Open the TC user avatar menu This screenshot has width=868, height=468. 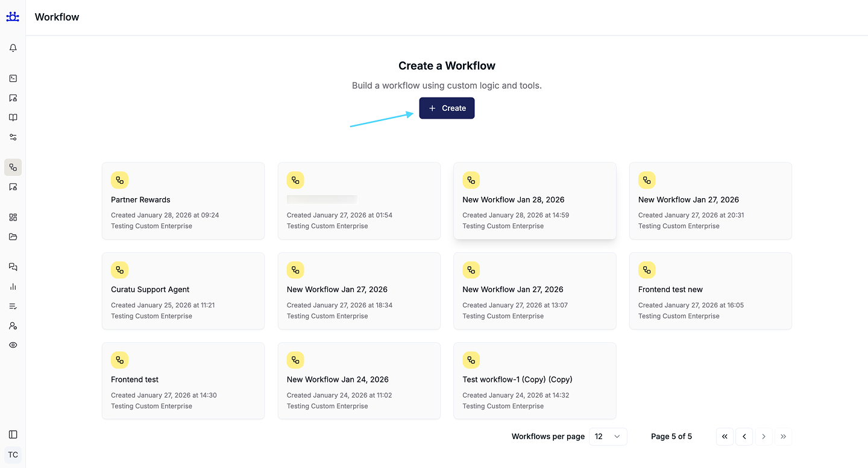(13, 455)
